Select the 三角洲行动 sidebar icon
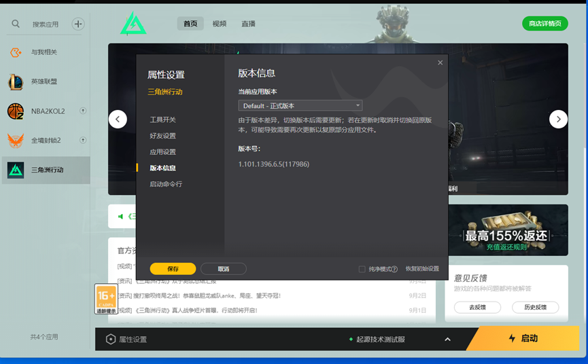This screenshot has height=364, width=588. tap(16, 170)
